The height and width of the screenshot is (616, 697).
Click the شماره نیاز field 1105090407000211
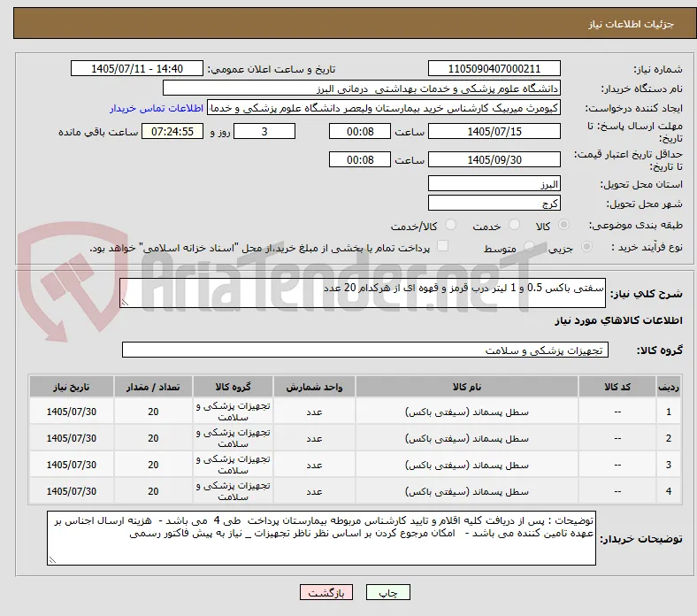pyautogui.click(x=494, y=68)
